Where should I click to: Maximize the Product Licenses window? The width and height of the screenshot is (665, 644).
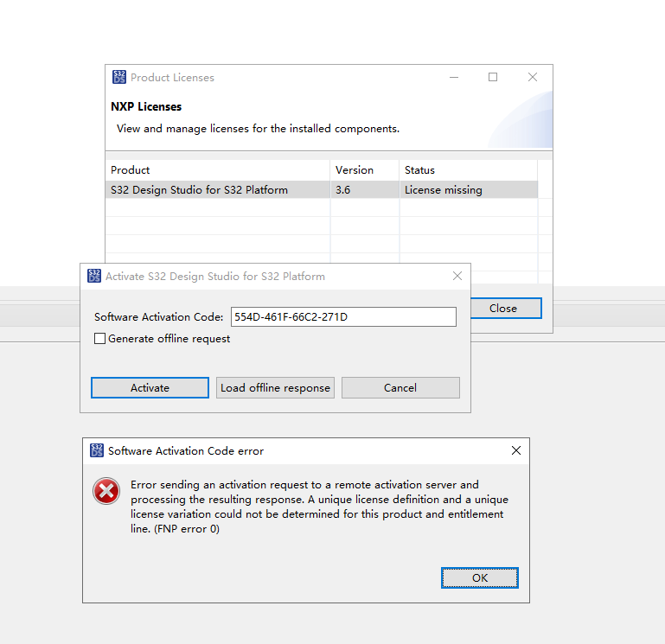click(493, 77)
